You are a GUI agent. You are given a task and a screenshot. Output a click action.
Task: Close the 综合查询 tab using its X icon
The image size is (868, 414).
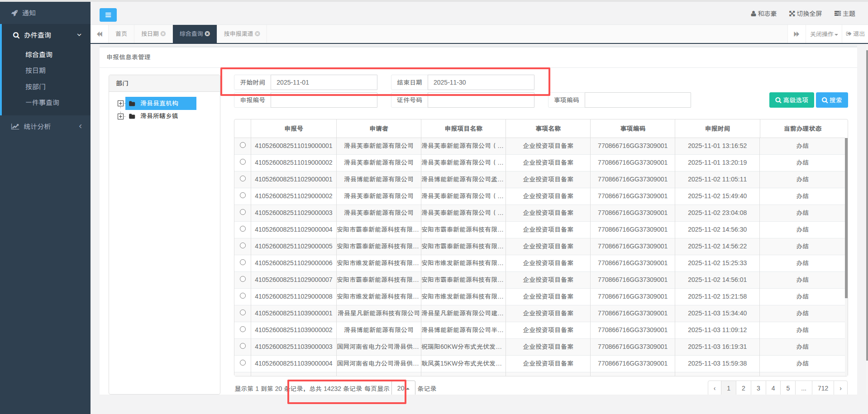click(207, 33)
